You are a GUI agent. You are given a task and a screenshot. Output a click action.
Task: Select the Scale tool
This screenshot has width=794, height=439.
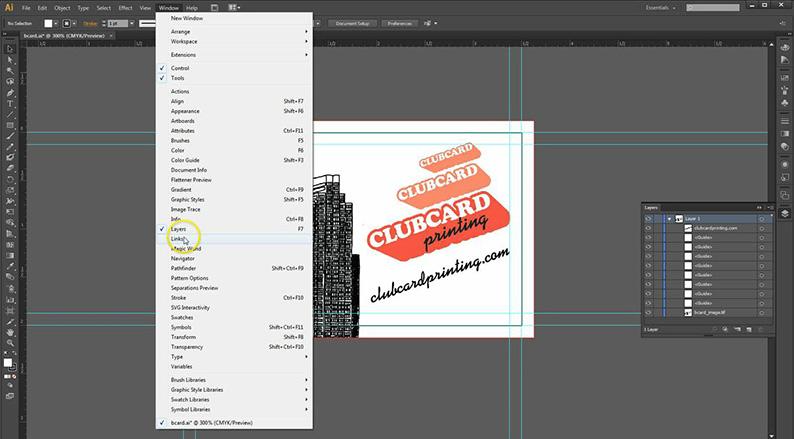10,190
